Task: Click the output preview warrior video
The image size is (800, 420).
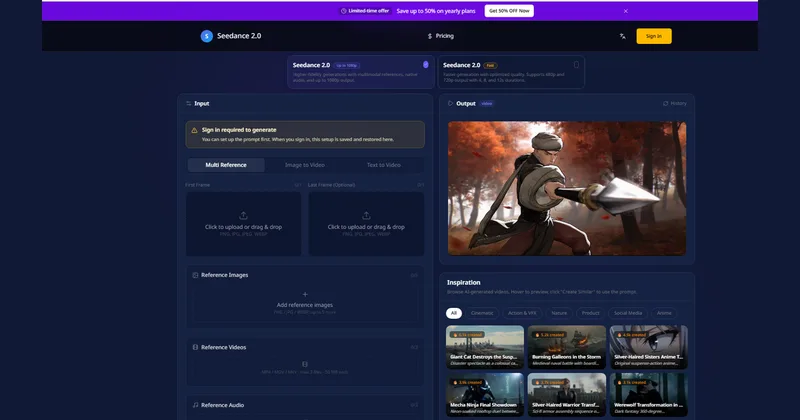Action: 567,188
